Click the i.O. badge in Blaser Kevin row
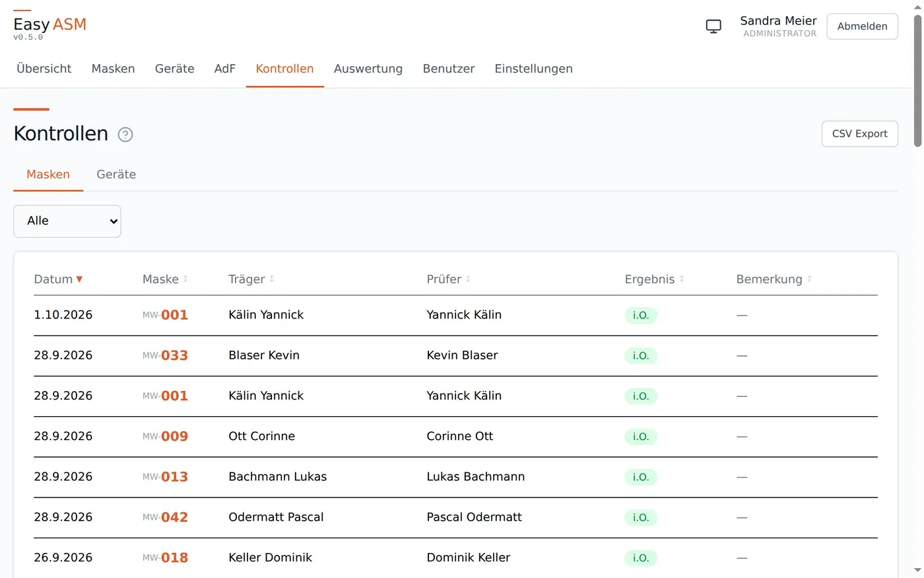924x578 pixels. tap(641, 355)
